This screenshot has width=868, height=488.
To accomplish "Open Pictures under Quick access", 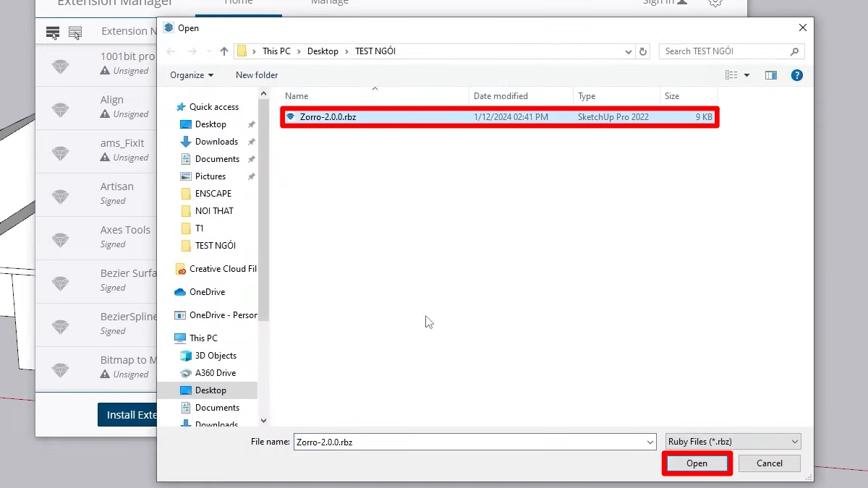I will pos(210,176).
